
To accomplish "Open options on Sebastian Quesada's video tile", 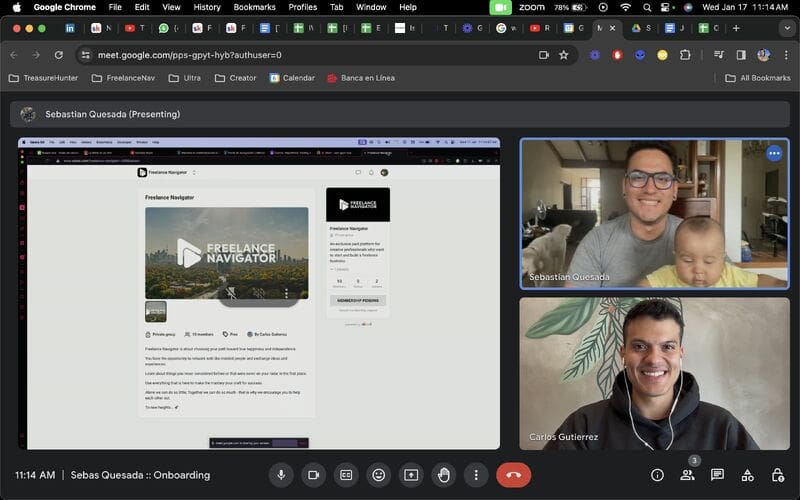I will point(774,153).
